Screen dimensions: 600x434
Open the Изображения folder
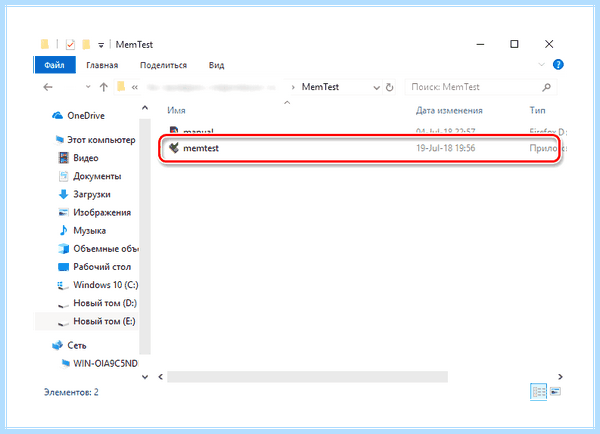[x=102, y=212]
